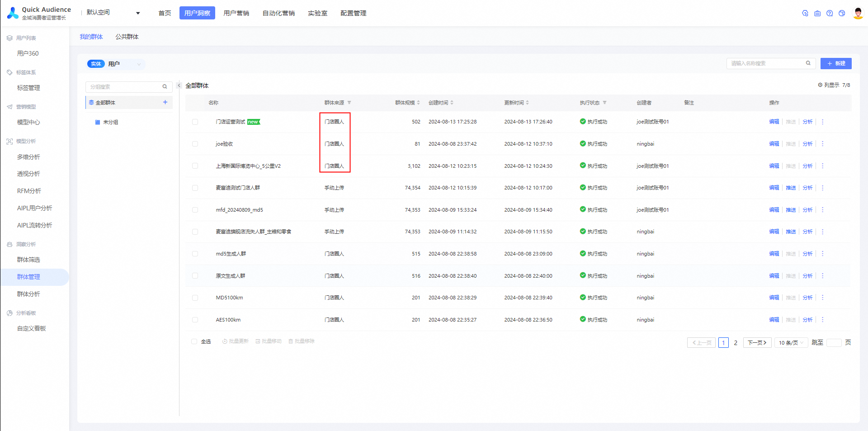Check the box for MD5100km row
Screen dimensions: 868x431
[195, 298]
